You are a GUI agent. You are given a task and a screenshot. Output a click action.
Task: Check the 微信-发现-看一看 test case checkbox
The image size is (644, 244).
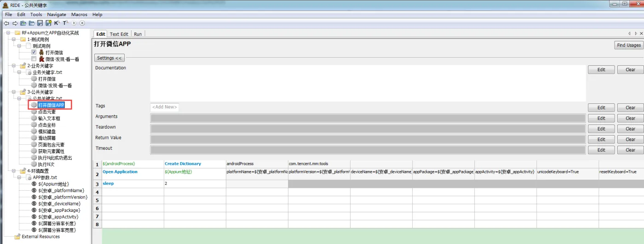(x=34, y=59)
